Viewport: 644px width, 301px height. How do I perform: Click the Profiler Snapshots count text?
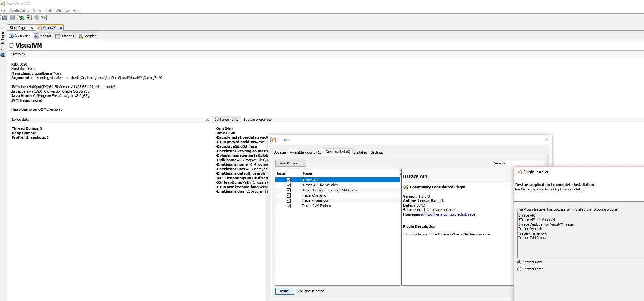[x=30, y=137]
